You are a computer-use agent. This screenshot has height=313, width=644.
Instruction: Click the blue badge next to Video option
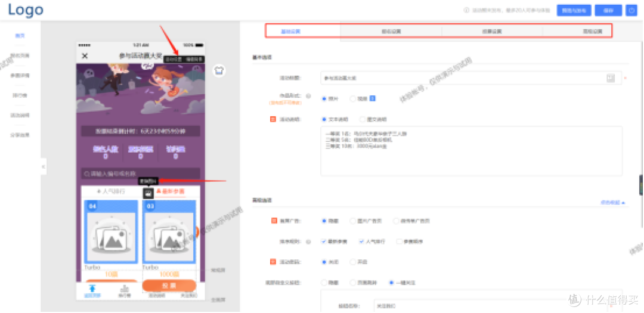pyautogui.click(x=373, y=98)
